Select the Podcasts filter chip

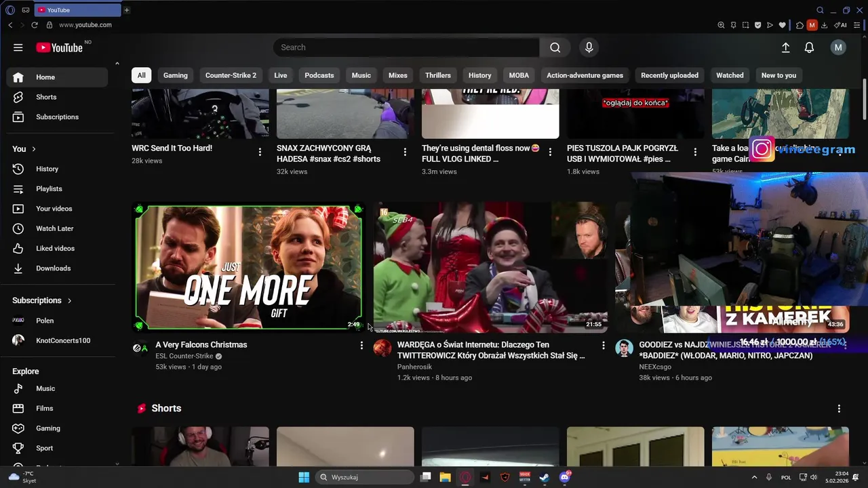pos(319,75)
